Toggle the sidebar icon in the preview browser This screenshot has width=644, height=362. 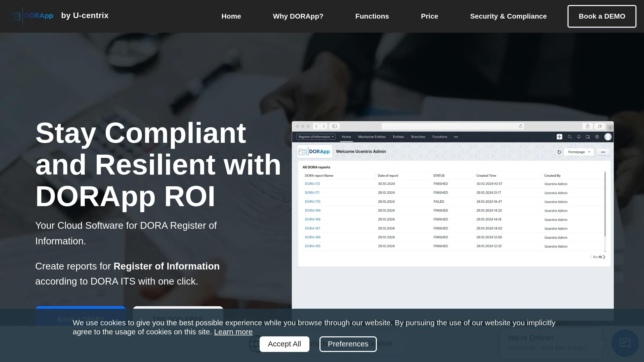click(335, 126)
